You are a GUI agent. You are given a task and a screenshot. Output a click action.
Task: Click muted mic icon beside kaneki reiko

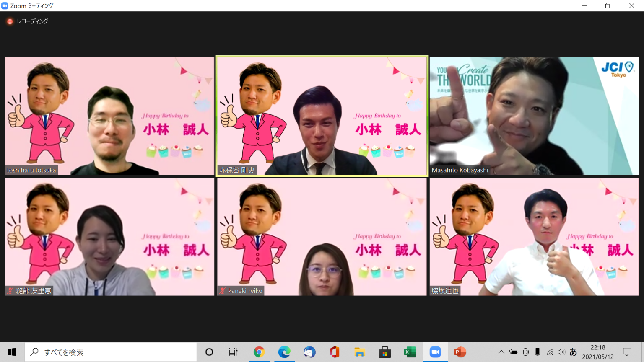point(223,291)
